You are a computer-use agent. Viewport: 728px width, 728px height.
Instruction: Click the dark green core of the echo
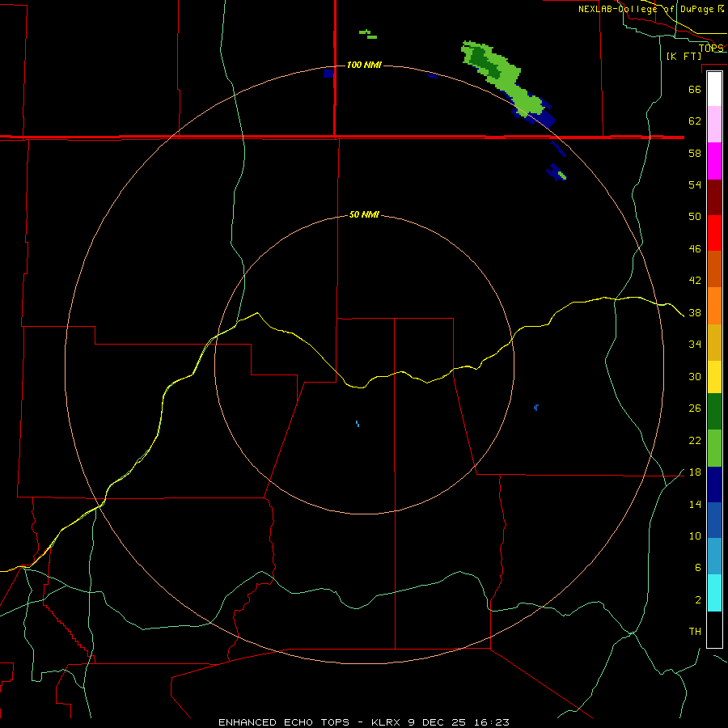click(483, 61)
